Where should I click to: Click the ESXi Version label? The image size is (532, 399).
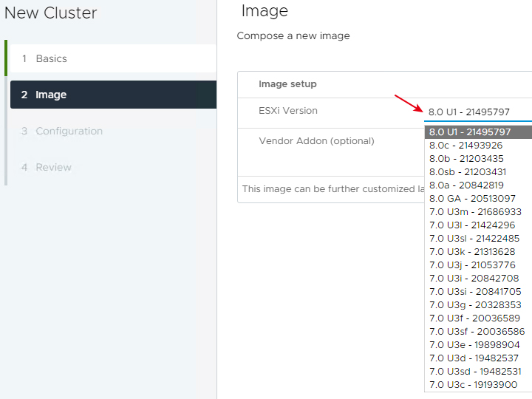coord(288,111)
